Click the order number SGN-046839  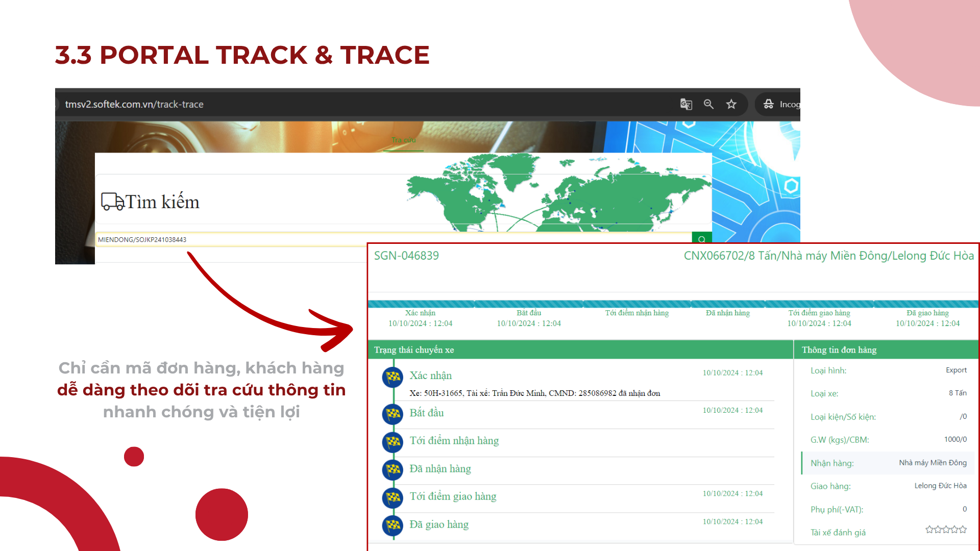[406, 256]
